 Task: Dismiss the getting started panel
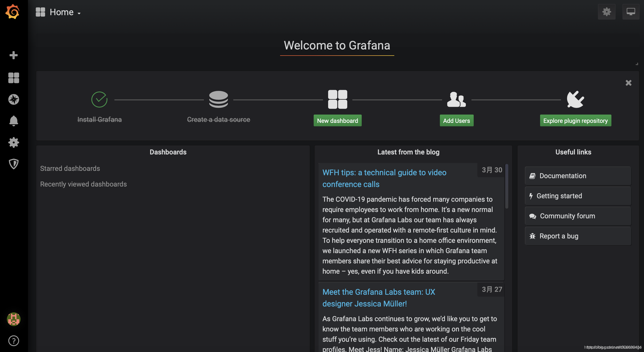pyautogui.click(x=628, y=83)
